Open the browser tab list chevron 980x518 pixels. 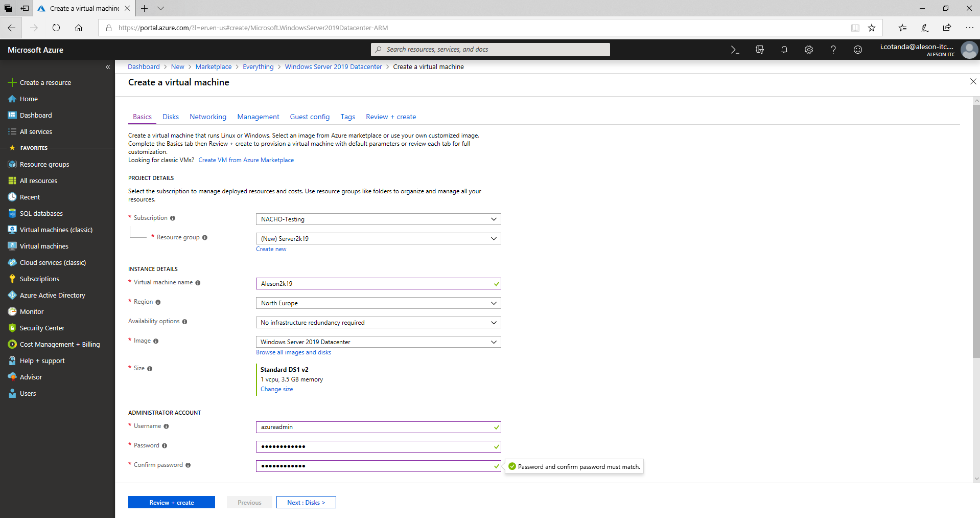pos(160,8)
